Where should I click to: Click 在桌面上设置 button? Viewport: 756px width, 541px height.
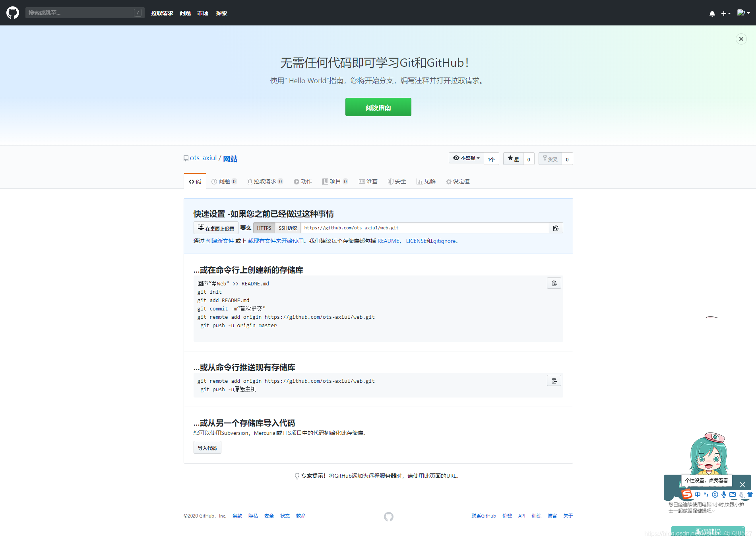[216, 228]
